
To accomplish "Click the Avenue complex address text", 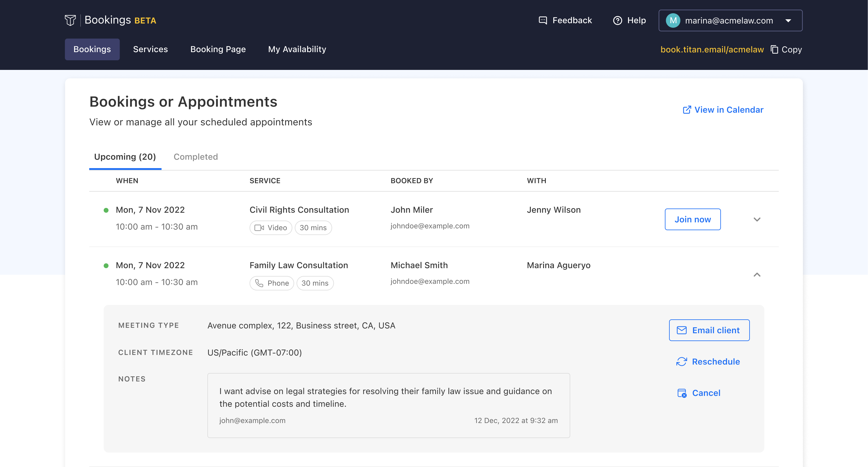I will [301, 325].
